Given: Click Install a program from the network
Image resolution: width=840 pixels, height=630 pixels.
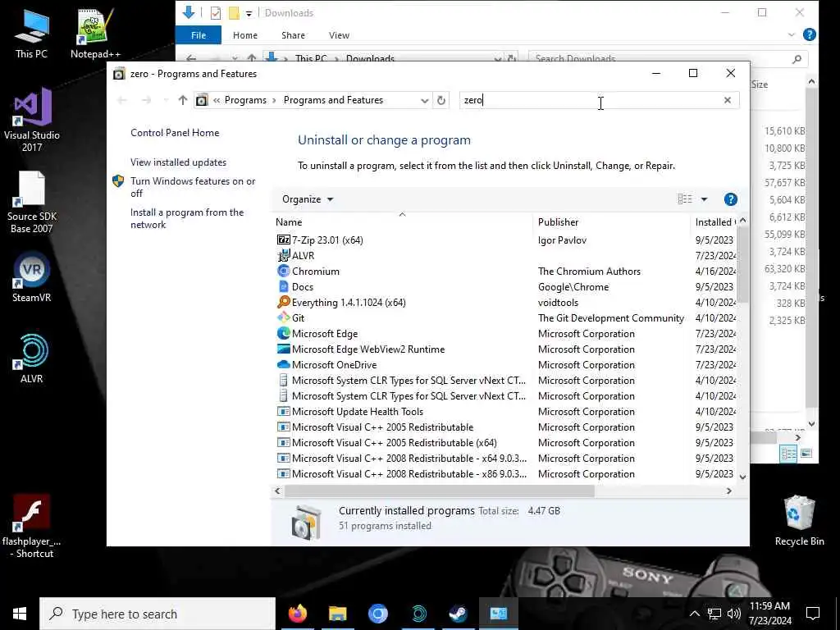Looking at the screenshot, I should [x=187, y=218].
